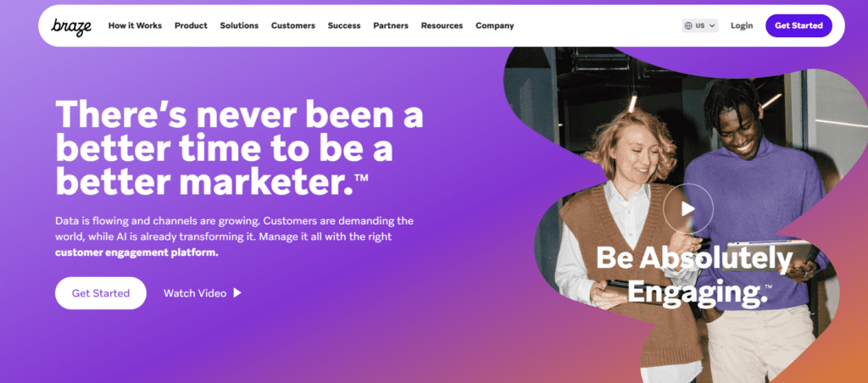
Task: Select Customers in the navigation bar
Action: [x=293, y=25]
